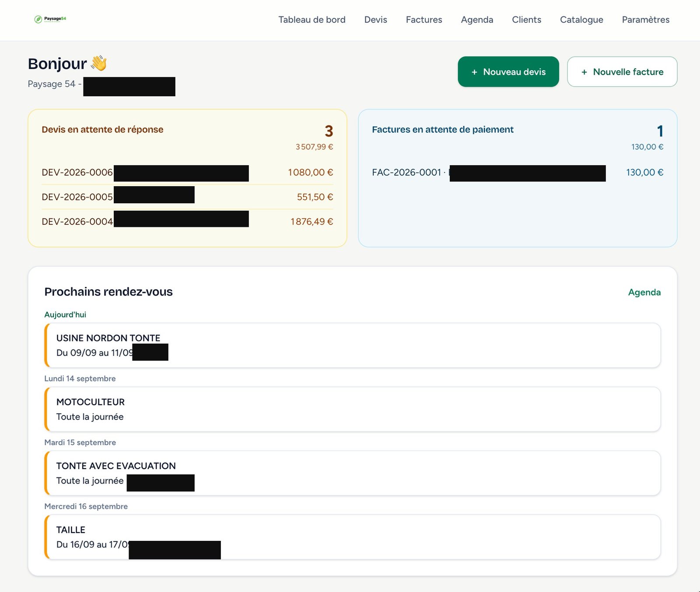Click the 130,00 € amount beside FAC-2026-0001

point(644,173)
